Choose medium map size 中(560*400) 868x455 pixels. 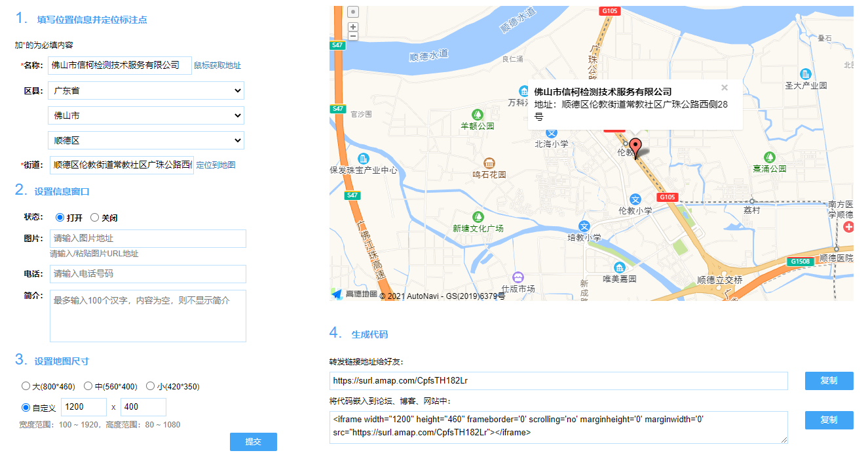point(88,386)
